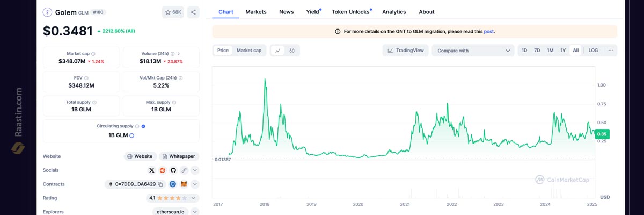Expand the Explorers list
This screenshot has height=215, width=644.
pyautogui.click(x=195, y=212)
